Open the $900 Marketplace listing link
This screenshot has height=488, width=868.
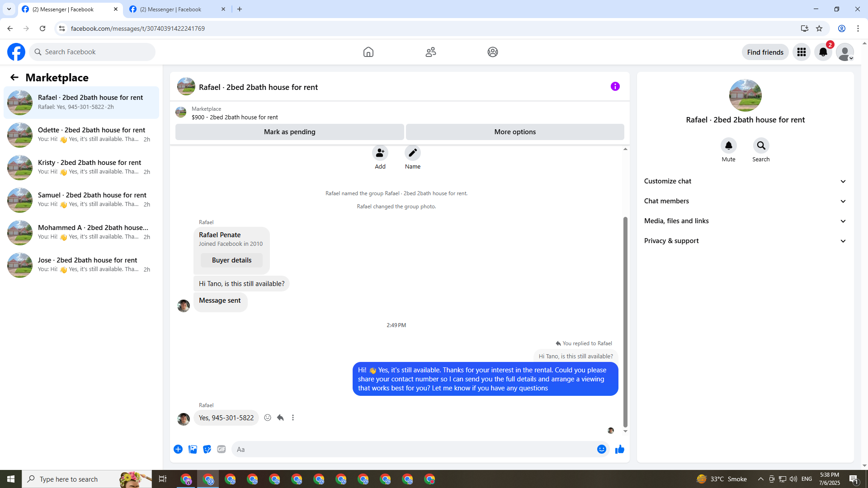coord(235,117)
